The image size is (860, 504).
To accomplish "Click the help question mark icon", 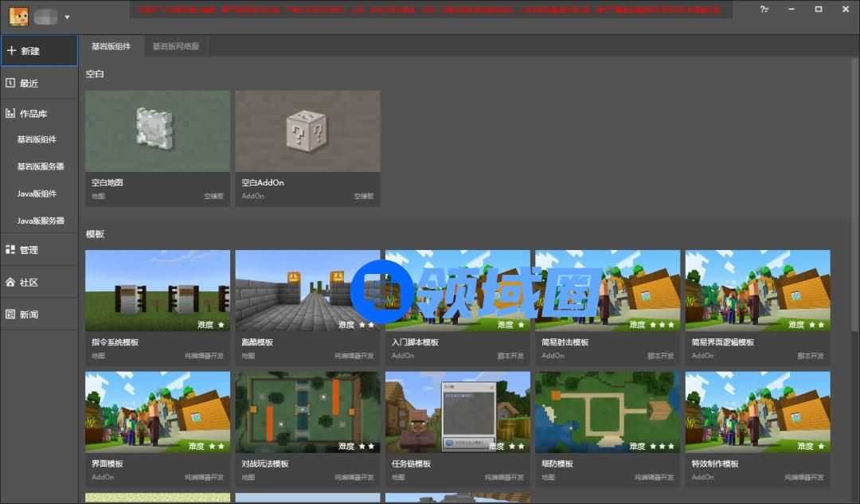I will pos(764,9).
